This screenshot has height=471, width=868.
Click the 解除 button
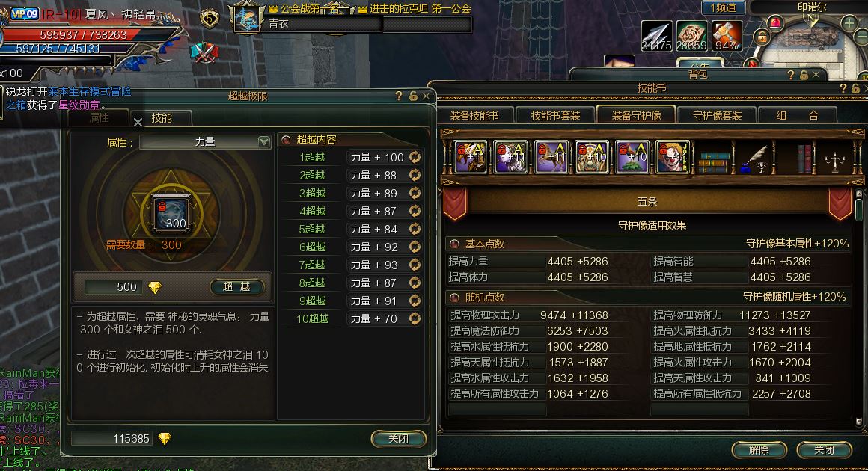click(759, 449)
